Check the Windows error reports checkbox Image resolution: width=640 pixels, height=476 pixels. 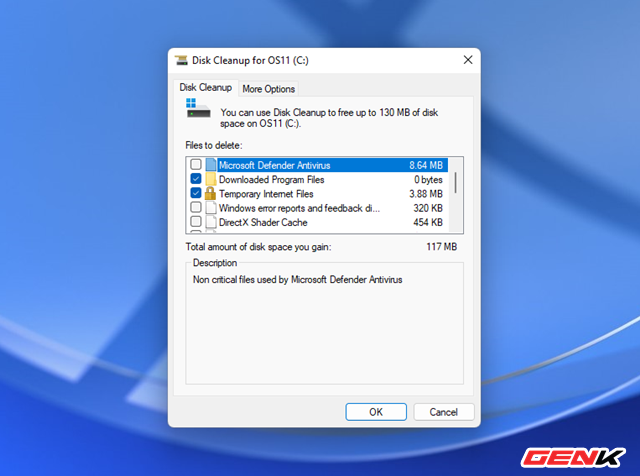click(196, 207)
